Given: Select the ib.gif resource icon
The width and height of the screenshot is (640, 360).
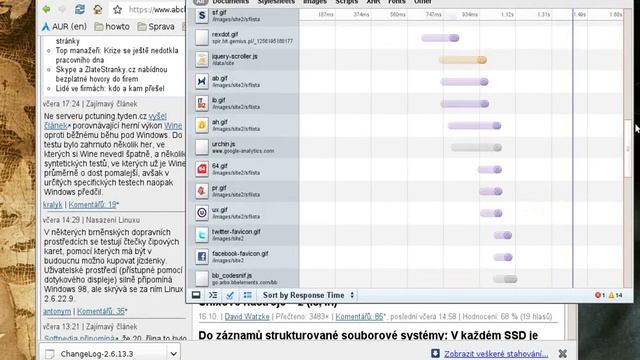Looking at the screenshot, I should click(202, 103).
